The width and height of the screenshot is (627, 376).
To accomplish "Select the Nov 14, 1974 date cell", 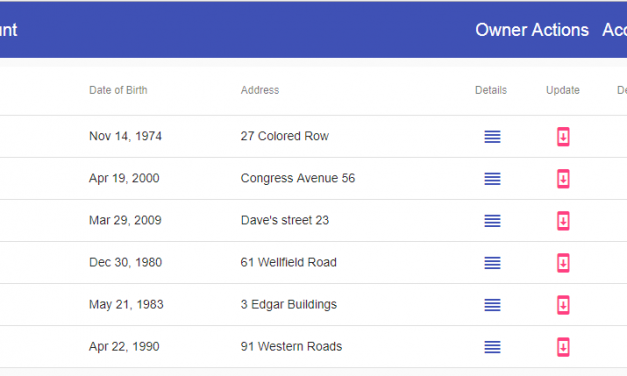I will (125, 136).
